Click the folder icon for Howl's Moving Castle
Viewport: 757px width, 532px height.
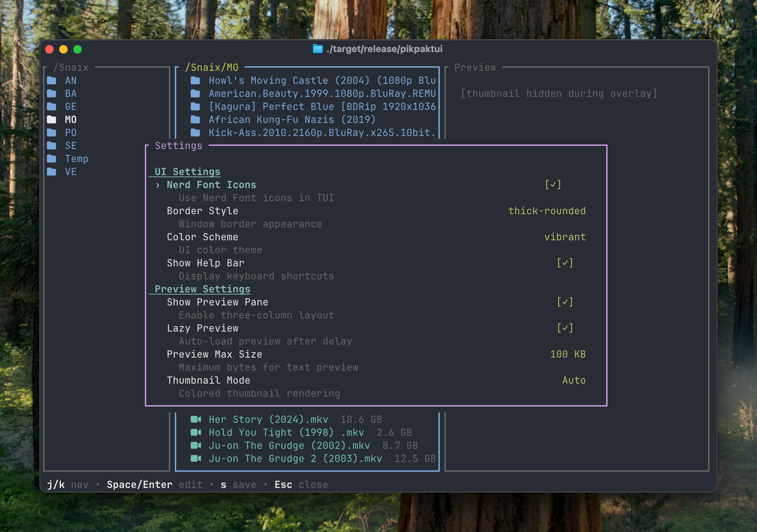195,81
